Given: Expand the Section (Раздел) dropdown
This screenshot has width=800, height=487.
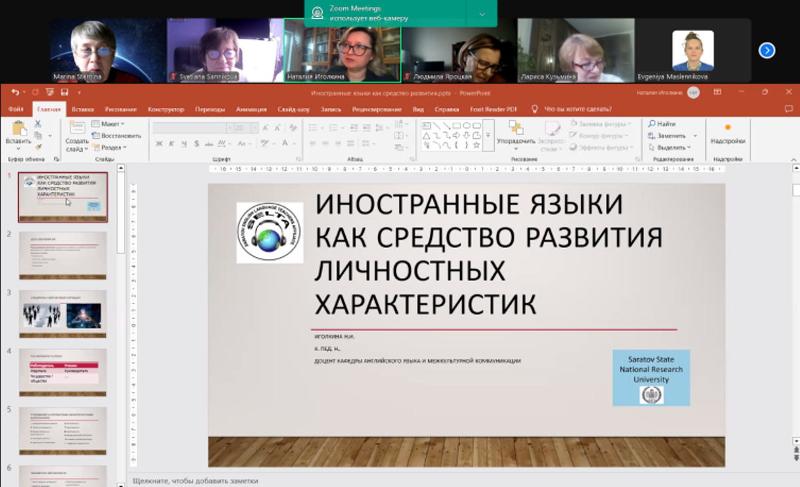Looking at the screenshot, I should 112,147.
